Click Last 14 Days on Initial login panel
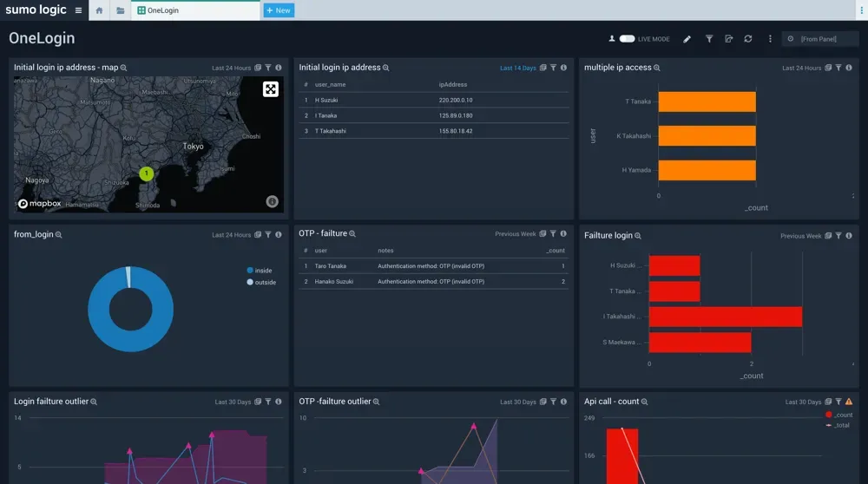 tap(517, 68)
